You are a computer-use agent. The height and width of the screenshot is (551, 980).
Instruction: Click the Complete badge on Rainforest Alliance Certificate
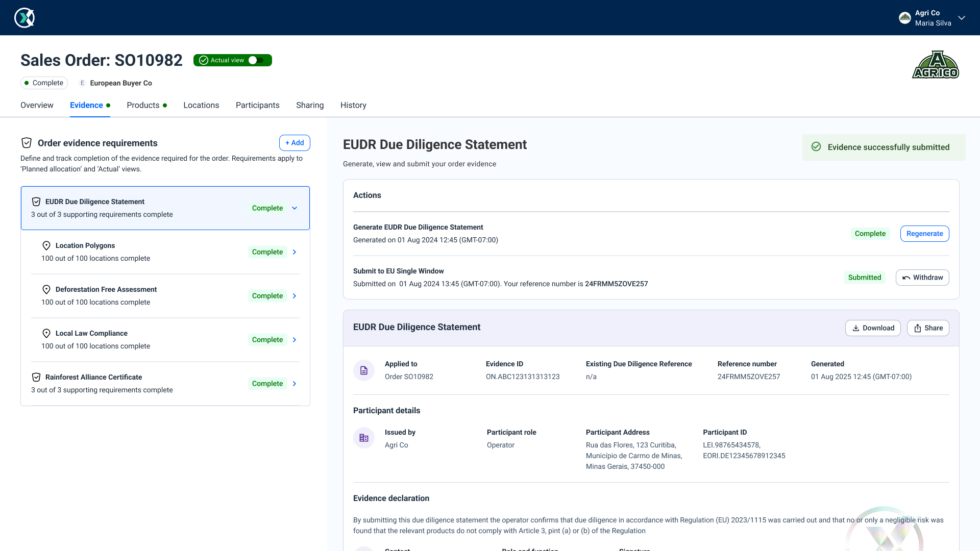[x=267, y=384]
